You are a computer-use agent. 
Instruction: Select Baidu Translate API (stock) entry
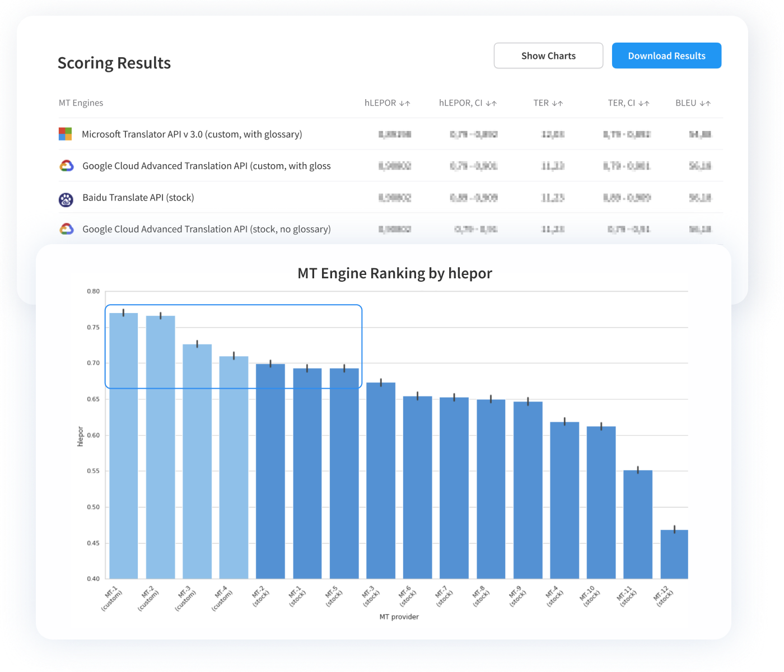point(138,198)
